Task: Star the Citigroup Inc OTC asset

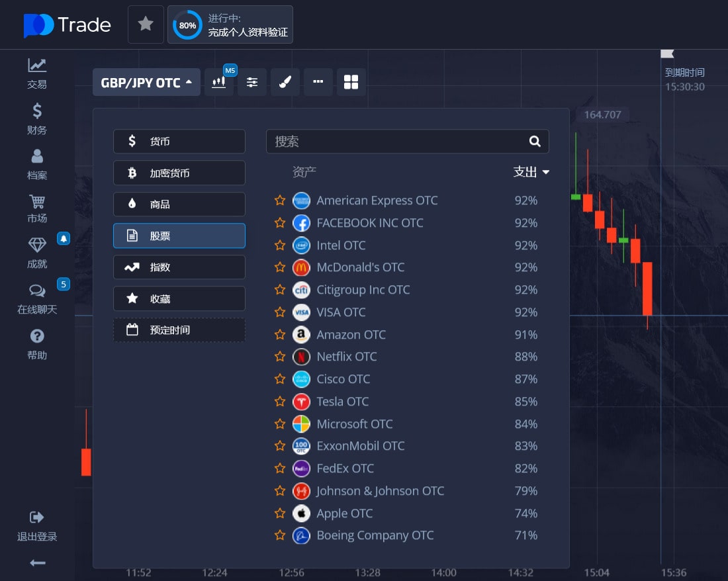Action: pos(280,290)
